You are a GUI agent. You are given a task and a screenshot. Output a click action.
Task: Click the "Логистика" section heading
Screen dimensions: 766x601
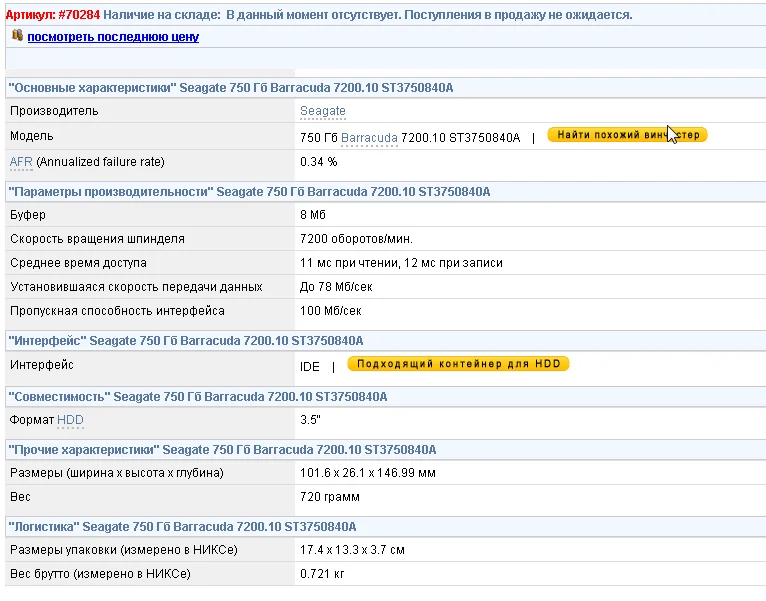[182, 526]
